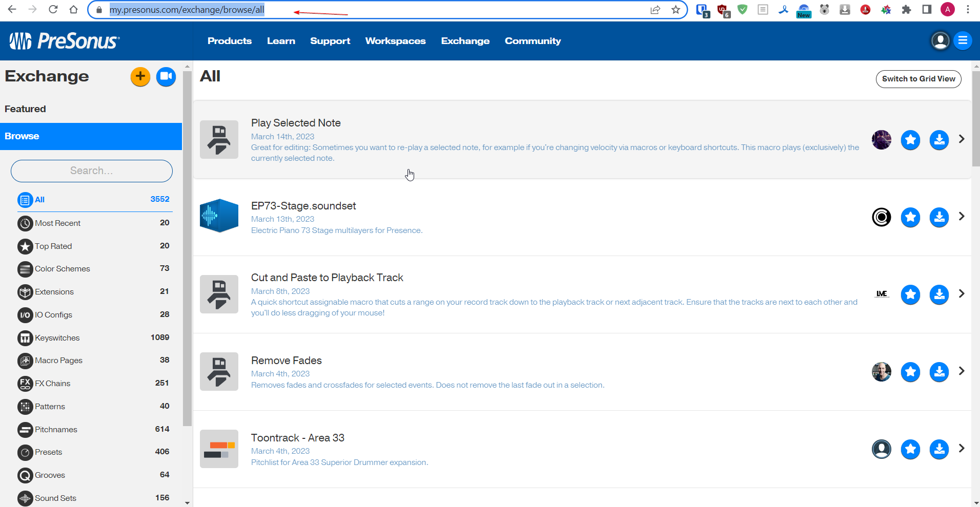Select the Most Recent clock icon
This screenshot has height=507, width=980.
tap(25, 223)
